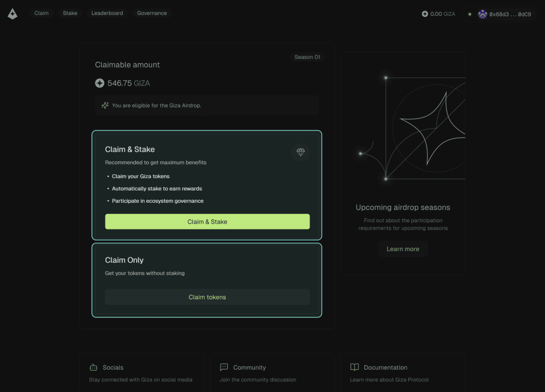Screen dimensions: 545x392
Task: Open wallet menu for 0x68d3...0dC9
Action: tap(499, 14)
